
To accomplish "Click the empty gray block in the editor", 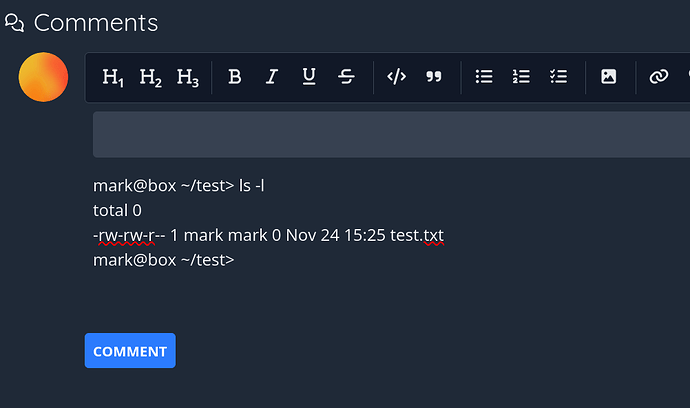I will (390, 134).
